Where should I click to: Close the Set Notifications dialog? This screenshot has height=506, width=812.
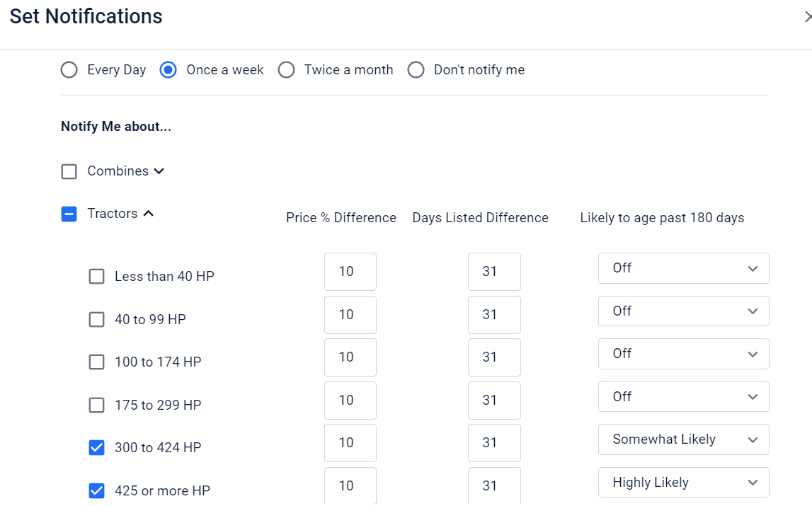[x=808, y=17]
